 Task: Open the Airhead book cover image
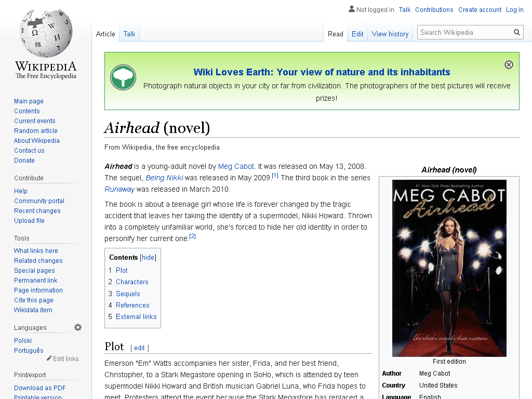click(x=449, y=268)
